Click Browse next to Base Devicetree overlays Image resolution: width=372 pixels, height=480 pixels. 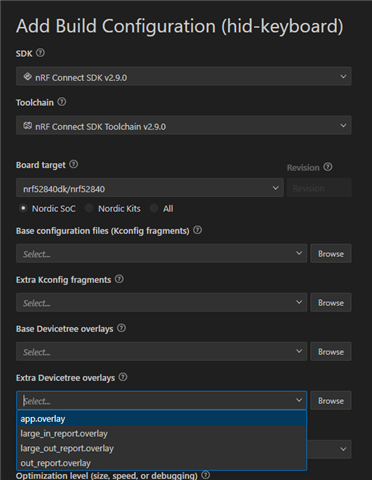pyautogui.click(x=331, y=352)
